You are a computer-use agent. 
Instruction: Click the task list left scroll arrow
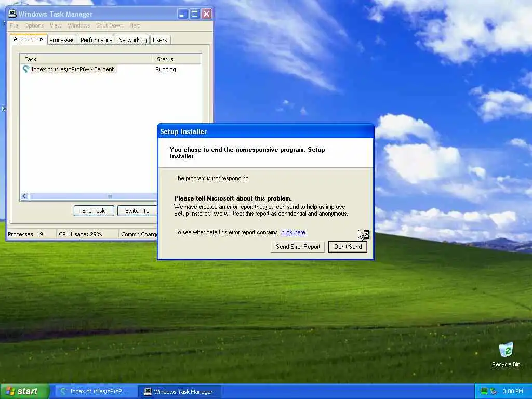[x=24, y=196]
